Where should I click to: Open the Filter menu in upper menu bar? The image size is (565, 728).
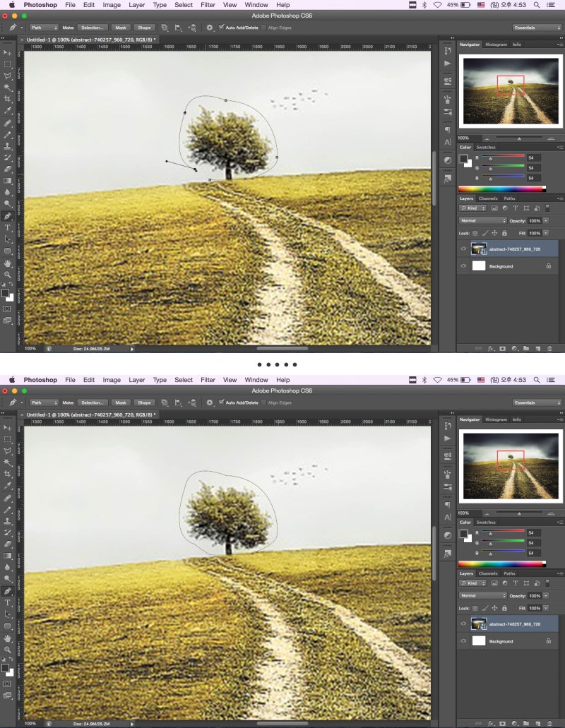pos(208,5)
